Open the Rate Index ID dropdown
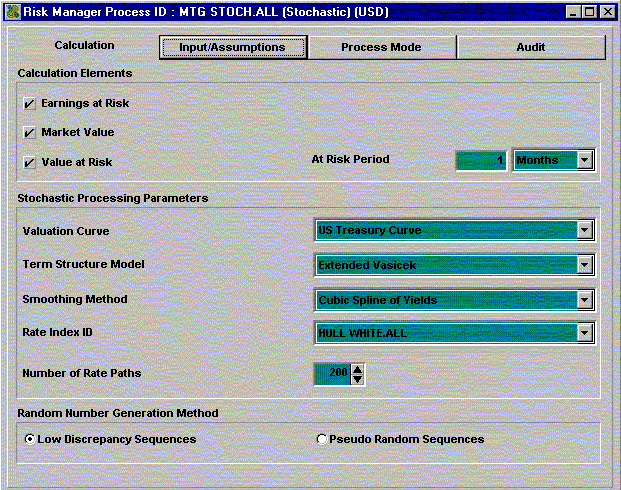The height and width of the screenshot is (490, 621). click(585, 334)
